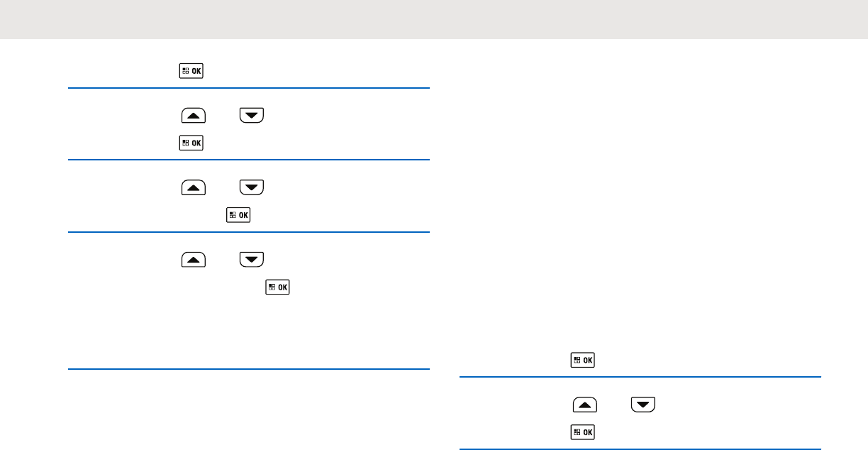The image size is (868, 450).
Task: Click the bottom OK icon in right column
Action: pos(582,432)
